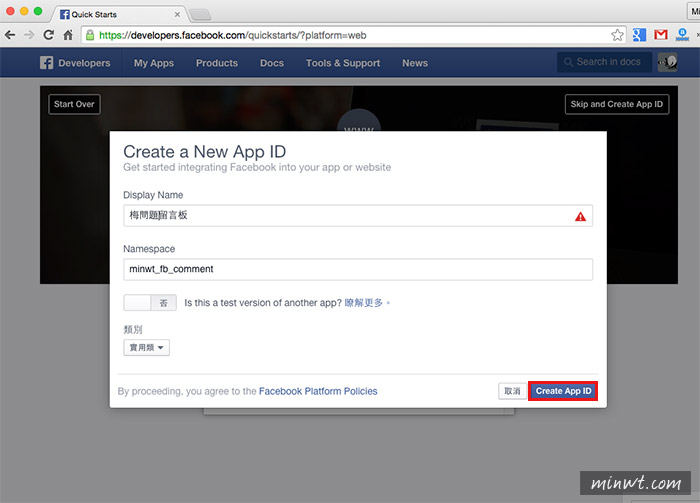The image size is (700, 503).
Task: Click the Namespace input field
Action: pos(358,269)
